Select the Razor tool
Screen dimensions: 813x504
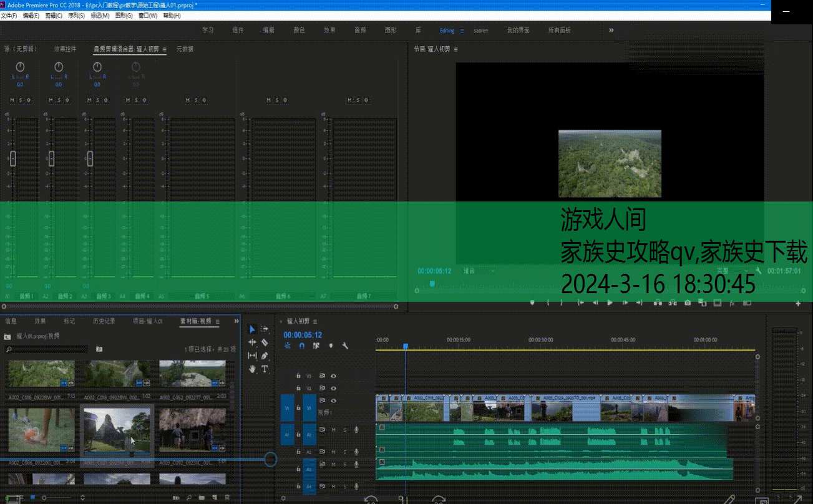(x=265, y=342)
